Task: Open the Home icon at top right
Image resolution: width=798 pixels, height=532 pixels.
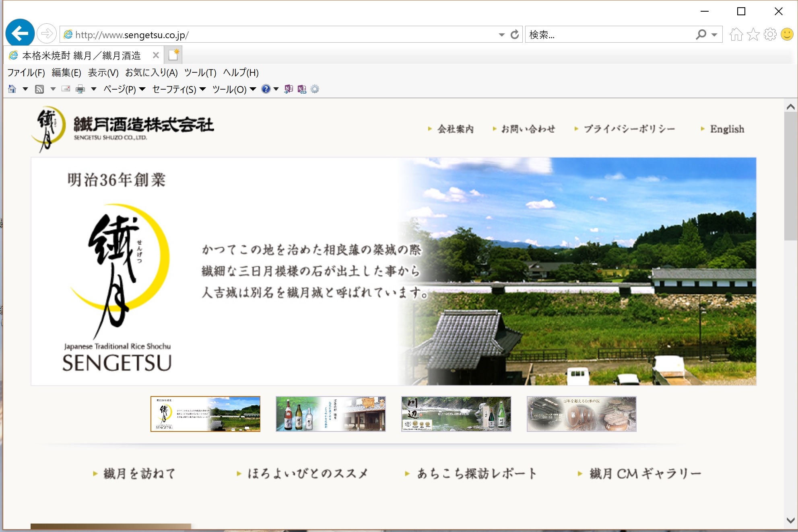Action: pos(736,35)
